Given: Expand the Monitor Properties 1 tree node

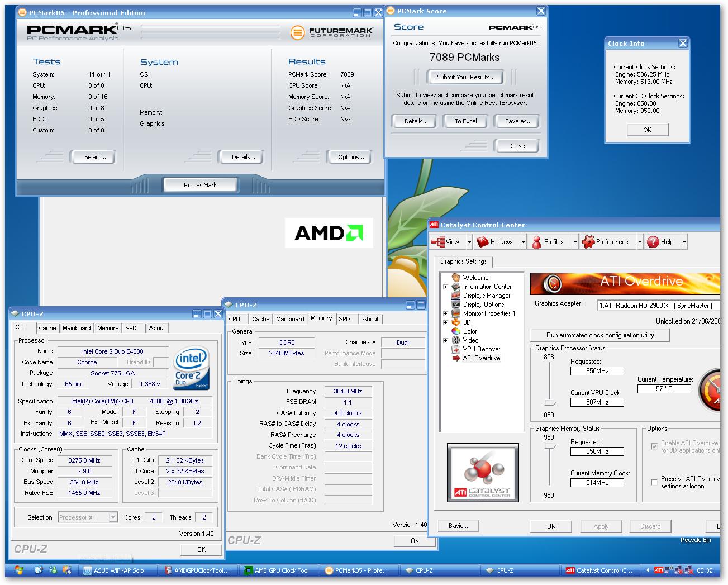Looking at the screenshot, I should click(445, 313).
